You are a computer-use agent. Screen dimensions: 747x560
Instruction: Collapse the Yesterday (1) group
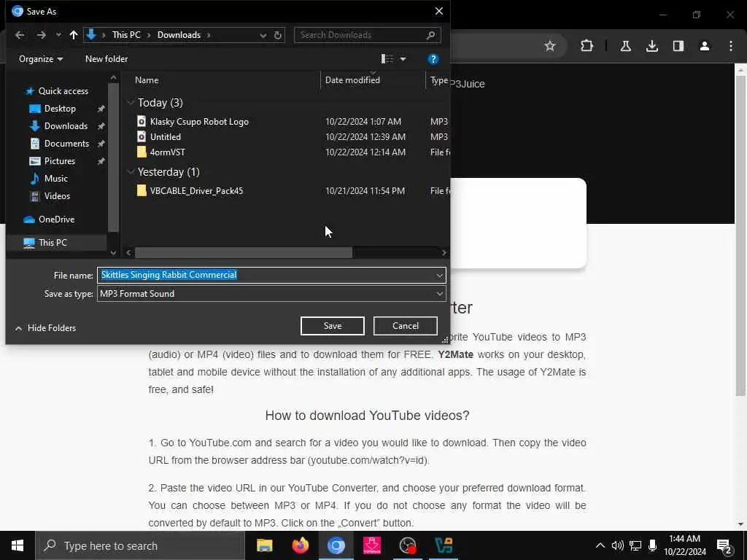point(131,172)
